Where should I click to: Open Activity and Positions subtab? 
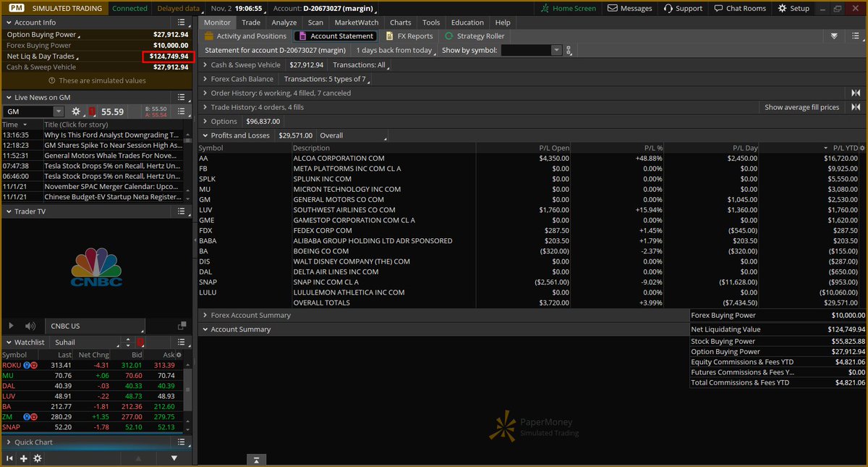click(x=244, y=35)
